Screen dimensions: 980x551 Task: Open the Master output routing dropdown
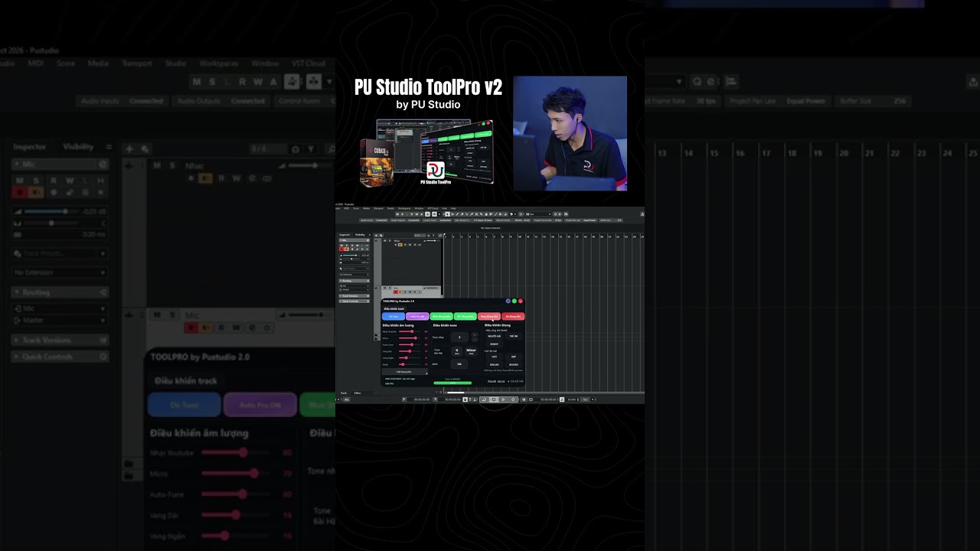coord(354,289)
